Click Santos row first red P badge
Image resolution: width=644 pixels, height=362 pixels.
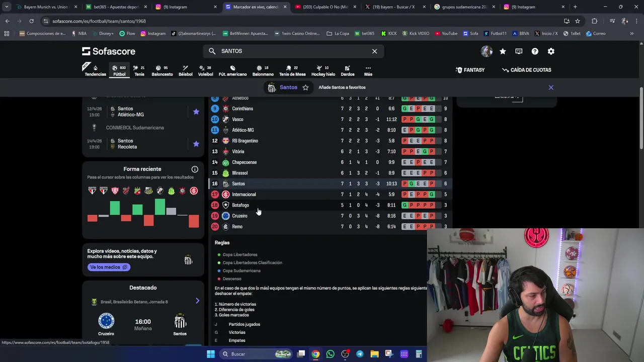405,184
